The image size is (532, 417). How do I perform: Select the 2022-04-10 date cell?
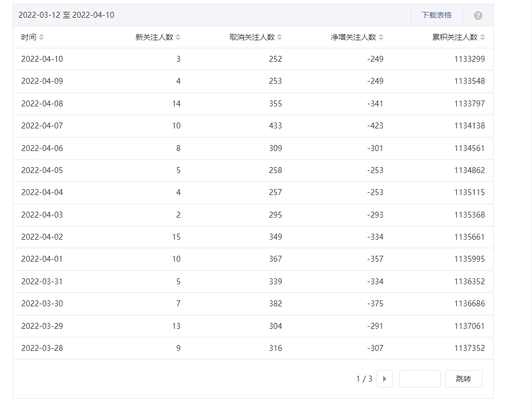coord(42,59)
